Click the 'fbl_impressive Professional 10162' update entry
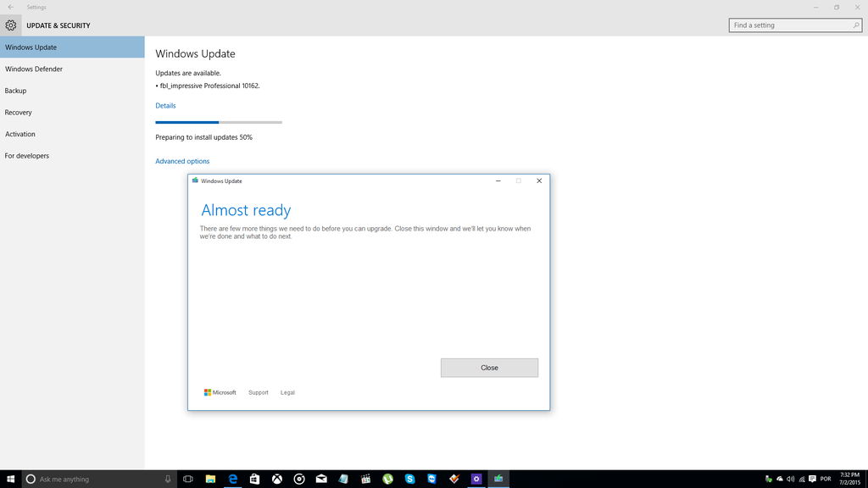The width and height of the screenshot is (868, 488). [x=210, y=86]
